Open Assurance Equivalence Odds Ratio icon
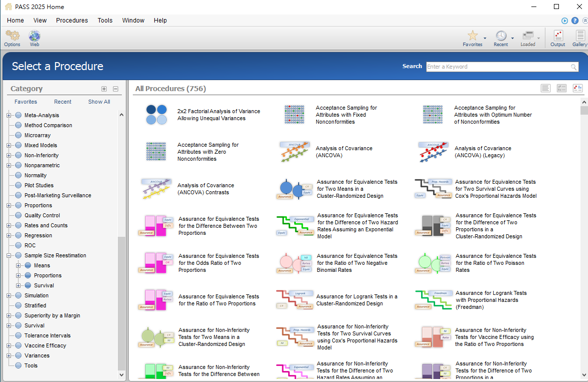 point(156,263)
